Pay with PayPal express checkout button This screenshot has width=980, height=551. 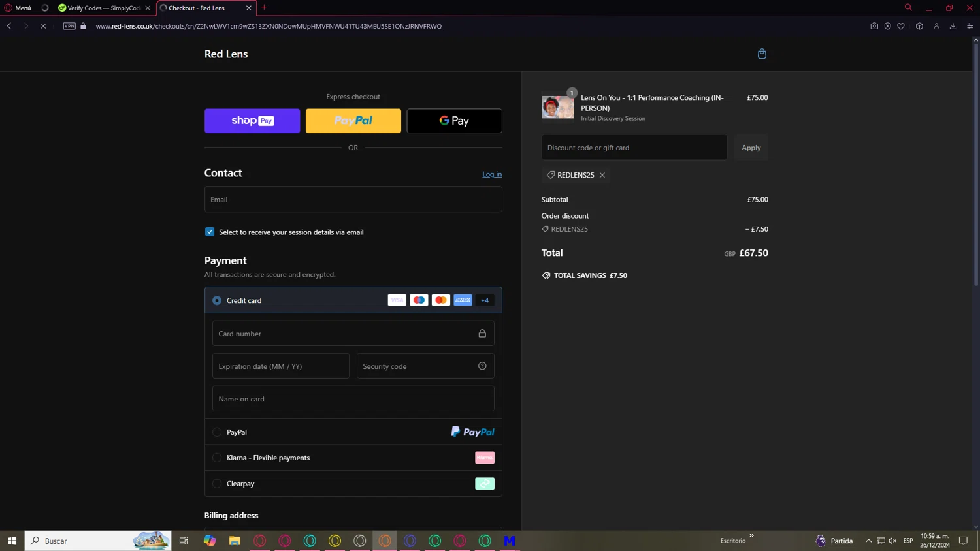(x=353, y=121)
